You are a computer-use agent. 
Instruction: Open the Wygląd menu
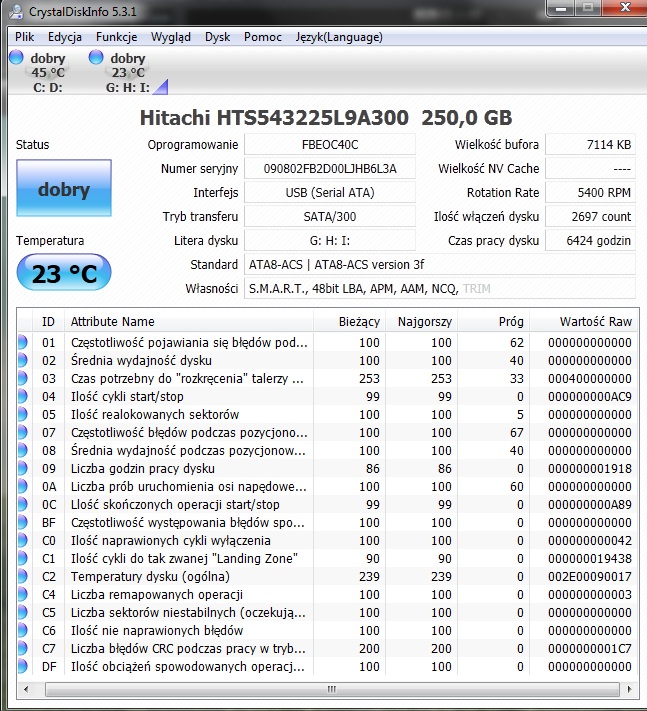point(170,37)
